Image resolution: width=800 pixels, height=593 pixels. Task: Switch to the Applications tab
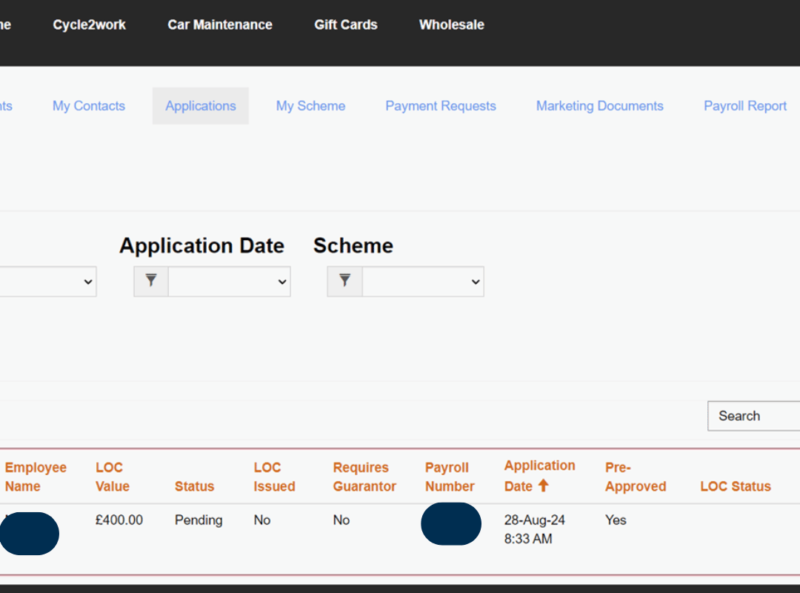coord(200,106)
